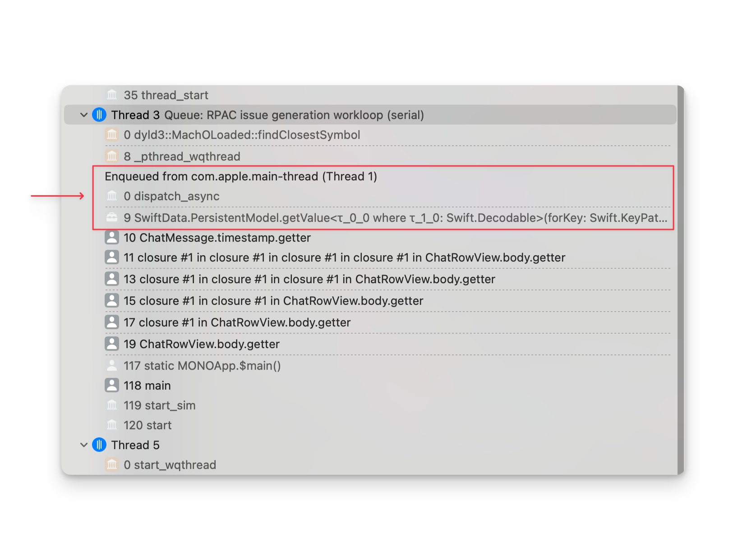The width and height of the screenshot is (747, 560).
Task: Click the user-code icon beside ChatMessage.timestamp.getter
Action: pos(112,238)
